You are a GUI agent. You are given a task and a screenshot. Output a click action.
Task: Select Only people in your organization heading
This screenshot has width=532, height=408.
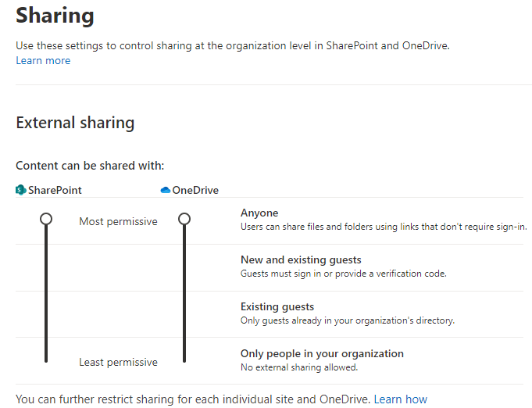[x=322, y=353]
